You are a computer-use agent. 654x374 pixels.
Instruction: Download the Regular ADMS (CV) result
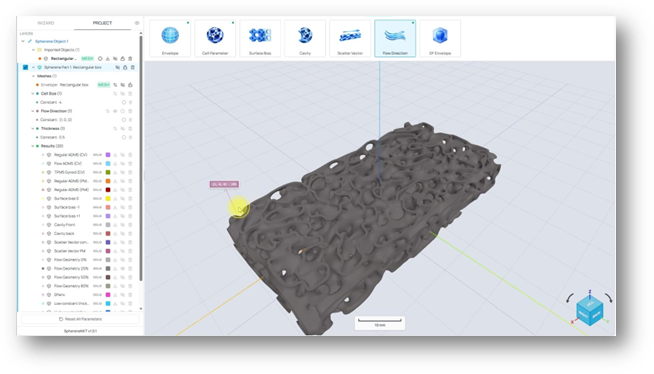pyautogui.click(x=115, y=155)
